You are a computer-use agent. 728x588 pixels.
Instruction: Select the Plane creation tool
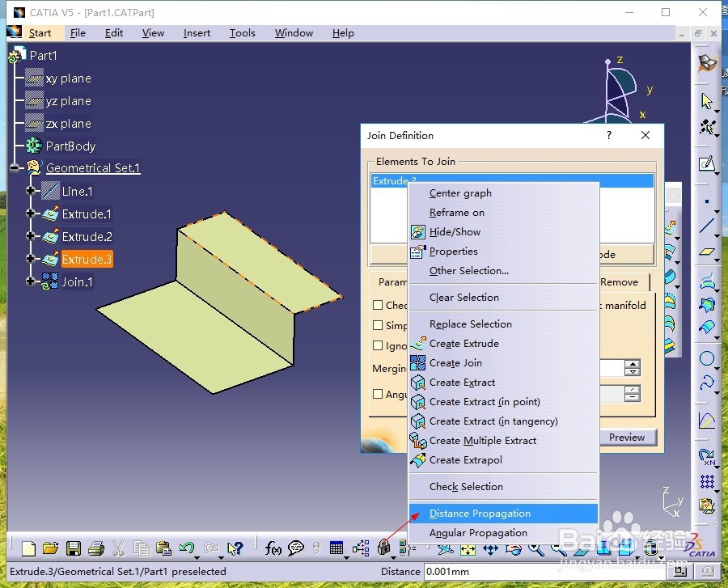pyautogui.click(x=707, y=251)
